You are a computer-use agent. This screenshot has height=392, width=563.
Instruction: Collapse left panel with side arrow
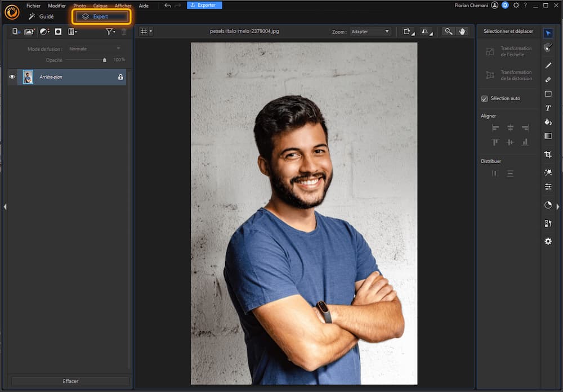coord(5,206)
